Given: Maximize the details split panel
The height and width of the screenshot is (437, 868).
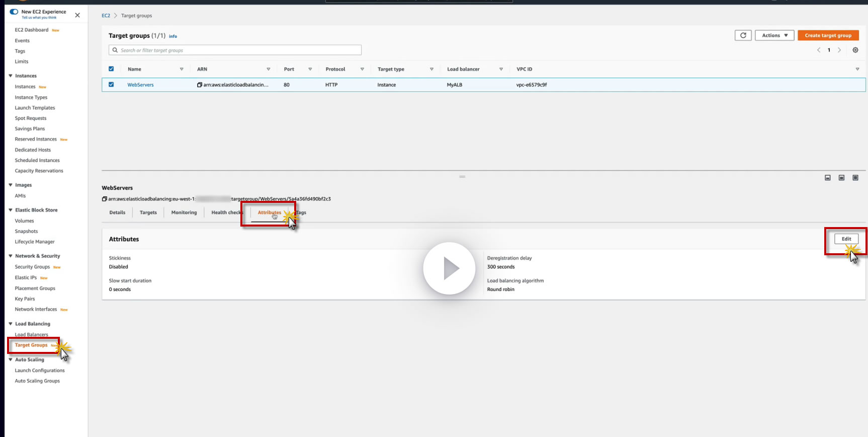Looking at the screenshot, I should point(855,178).
